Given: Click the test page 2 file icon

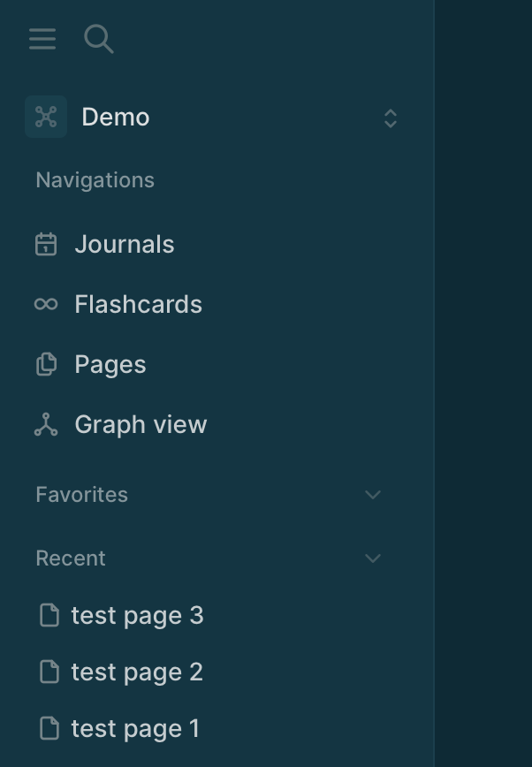Looking at the screenshot, I should tap(49, 672).
